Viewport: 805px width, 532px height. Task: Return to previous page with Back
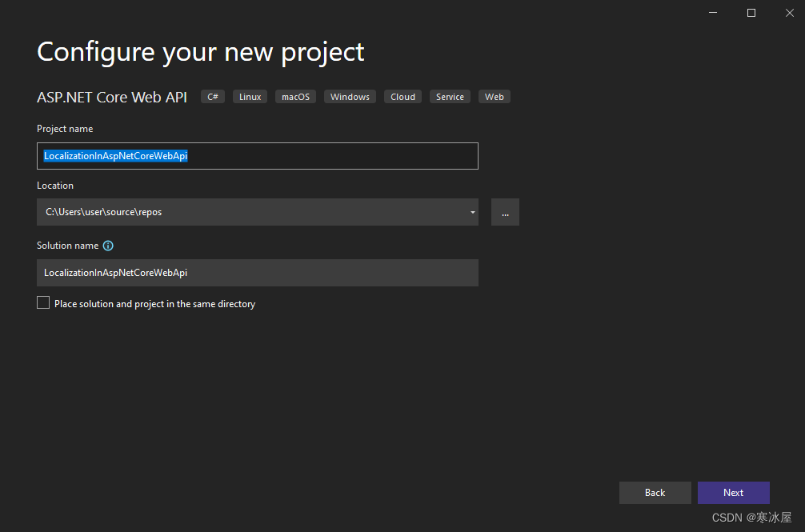(655, 493)
